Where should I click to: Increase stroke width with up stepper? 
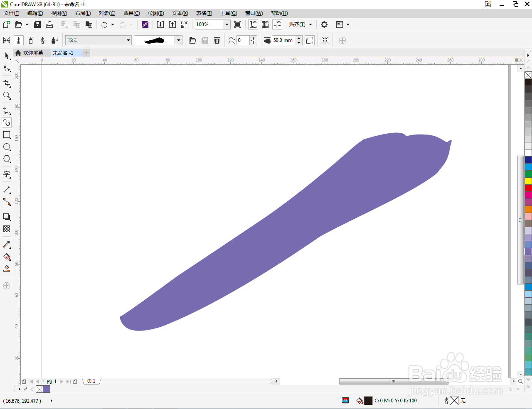pyautogui.click(x=299, y=38)
